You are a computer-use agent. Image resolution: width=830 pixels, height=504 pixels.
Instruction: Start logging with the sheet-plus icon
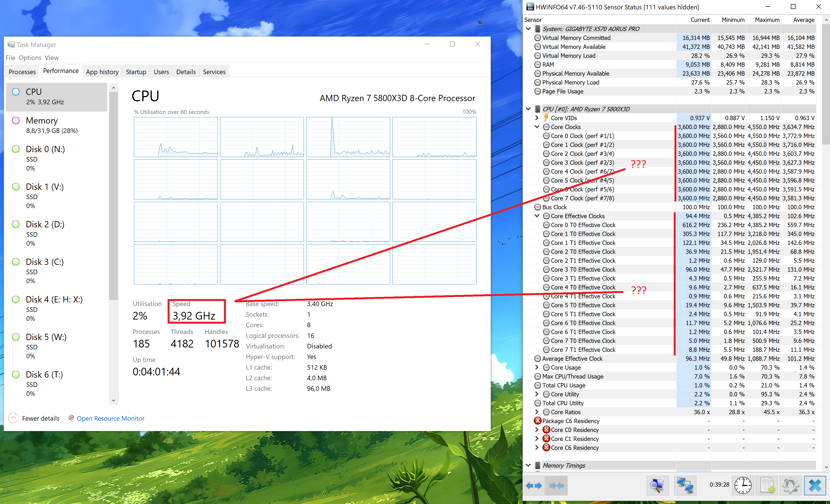tap(767, 485)
